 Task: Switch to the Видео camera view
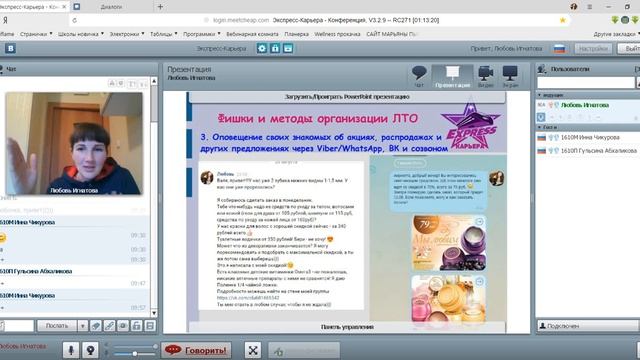(x=486, y=76)
